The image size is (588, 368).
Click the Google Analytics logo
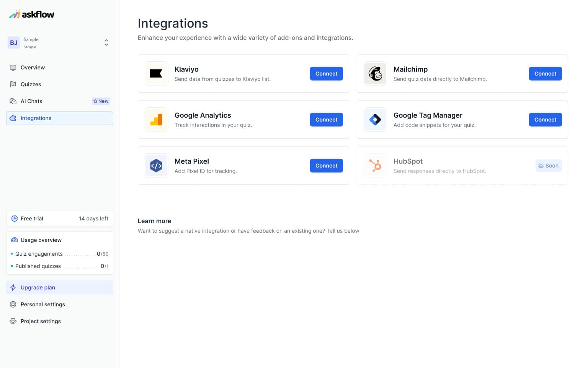coord(156,120)
